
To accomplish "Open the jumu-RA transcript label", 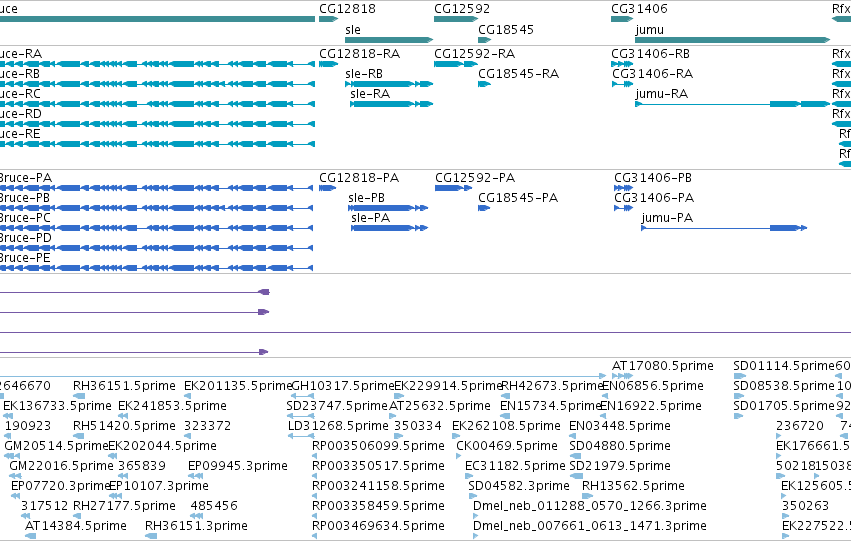I will click(x=662, y=94).
